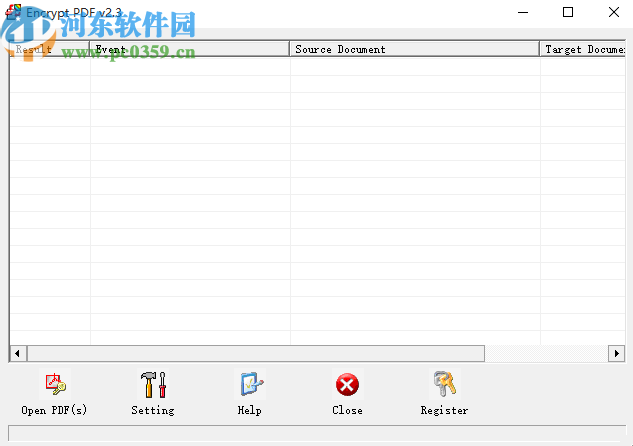Click the Setting label
633x446 pixels.
[x=153, y=410]
